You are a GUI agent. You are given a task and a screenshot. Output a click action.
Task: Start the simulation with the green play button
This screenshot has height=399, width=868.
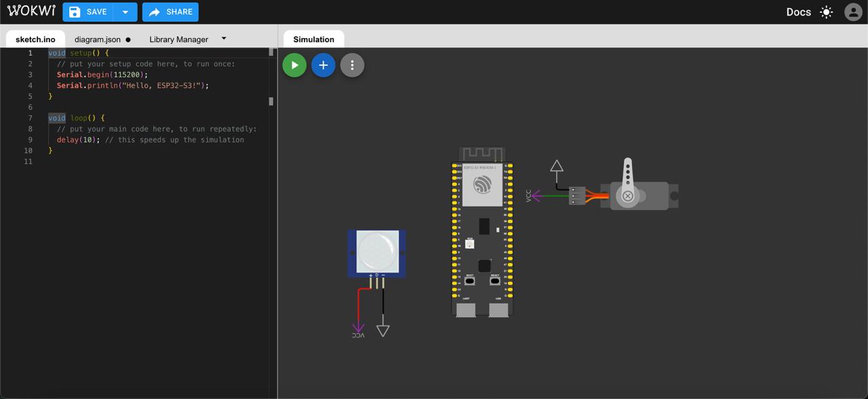[x=294, y=65]
